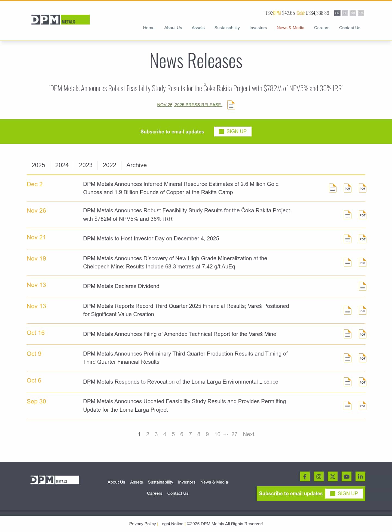
Task: Open document icon for Nov 19 Chelopech release
Action: (348, 262)
